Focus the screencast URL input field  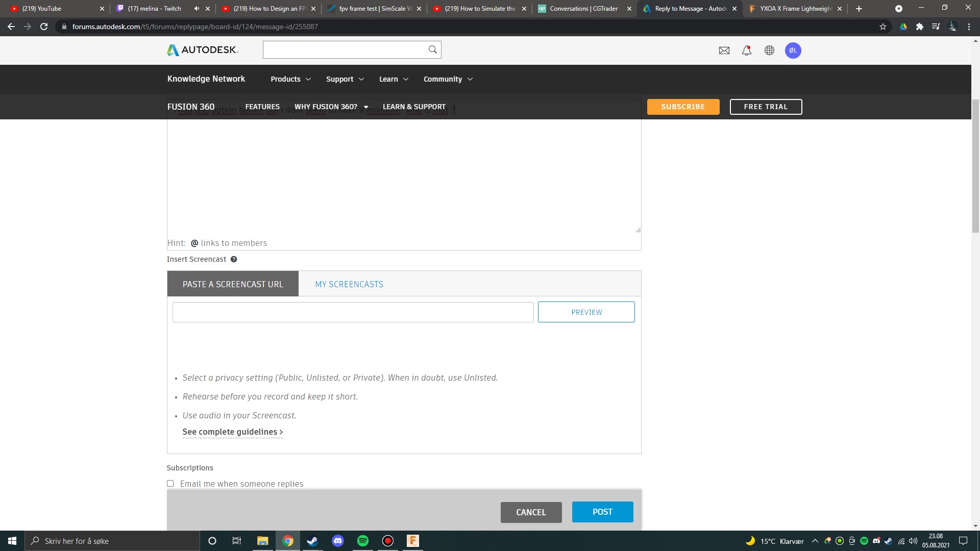353,312
